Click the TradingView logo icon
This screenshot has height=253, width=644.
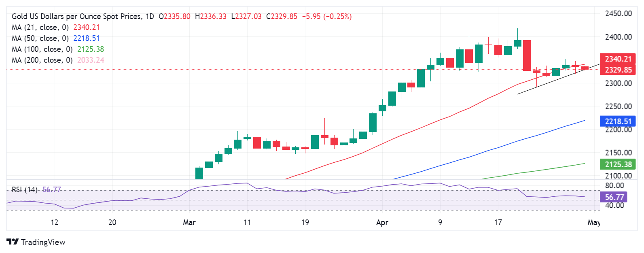coord(13,242)
